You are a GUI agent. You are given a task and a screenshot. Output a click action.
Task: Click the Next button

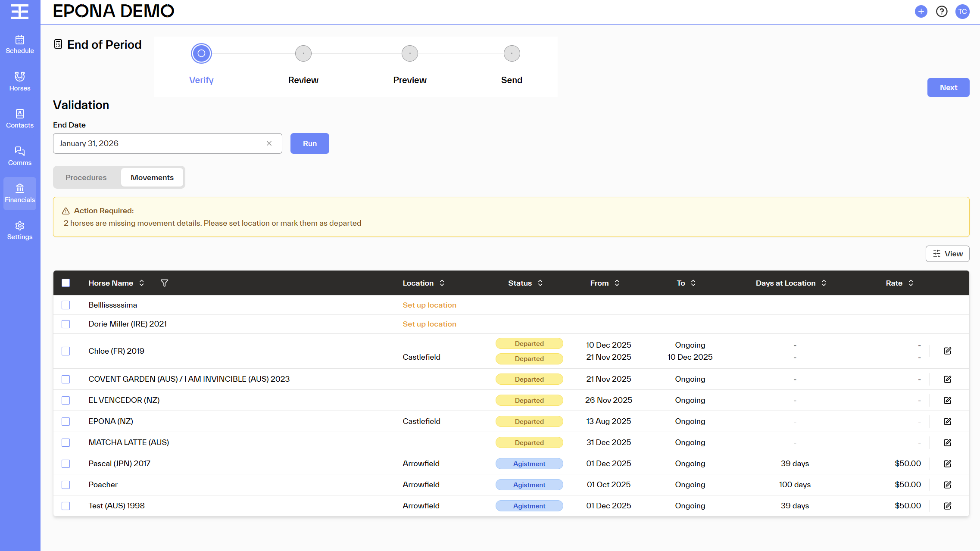coord(948,87)
